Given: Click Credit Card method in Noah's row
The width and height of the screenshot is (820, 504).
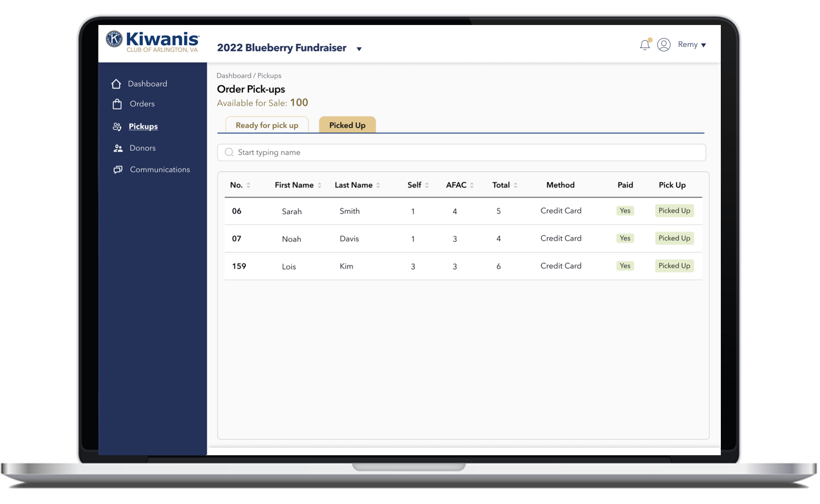Looking at the screenshot, I should point(561,238).
